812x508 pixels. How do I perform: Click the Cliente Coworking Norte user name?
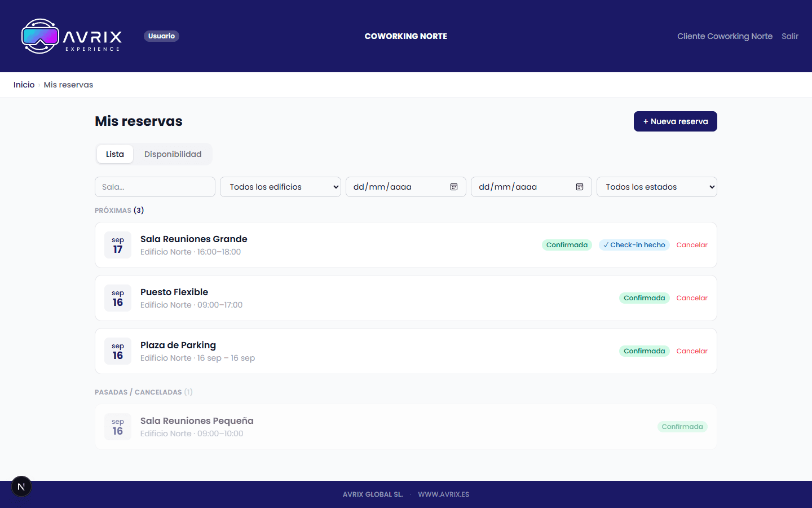pos(725,36)
